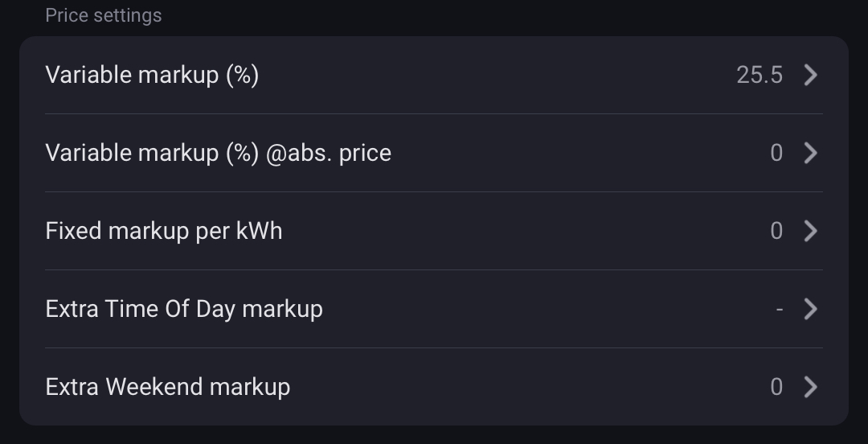Open the Fixed markup per kWh label
The width and height of the screenshot is (868, 444).
[x=164, y=231]
